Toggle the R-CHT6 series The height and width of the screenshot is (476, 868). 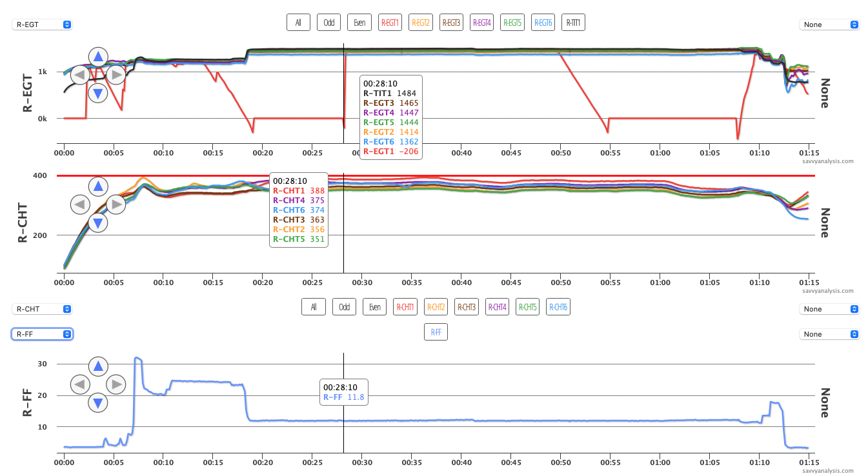(558, 307)
